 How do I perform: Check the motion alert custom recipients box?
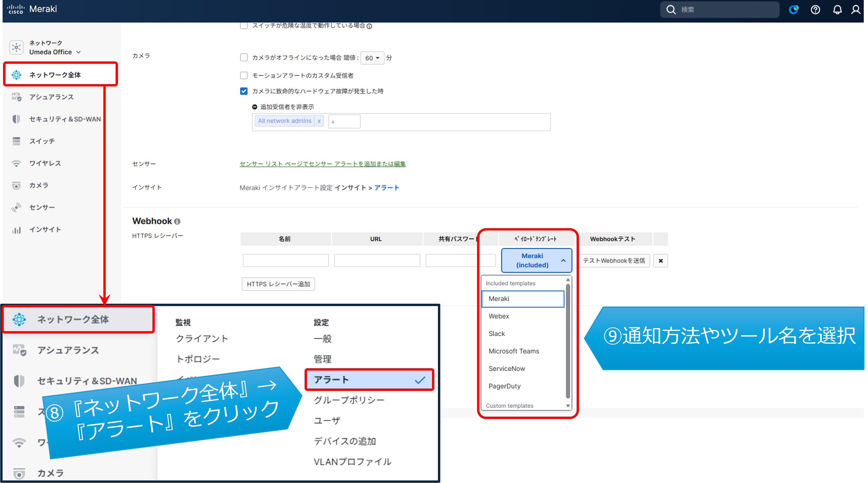point(244,76)
